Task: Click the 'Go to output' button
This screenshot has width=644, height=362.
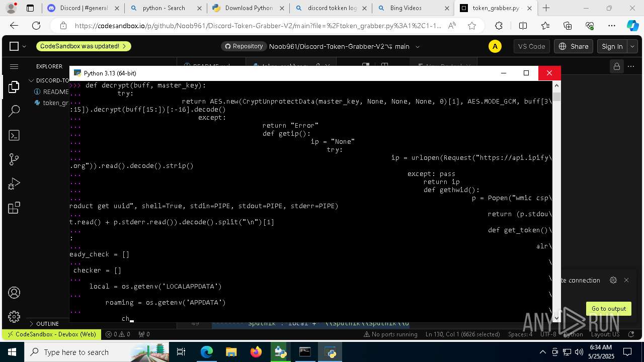Action: point(609,309)
